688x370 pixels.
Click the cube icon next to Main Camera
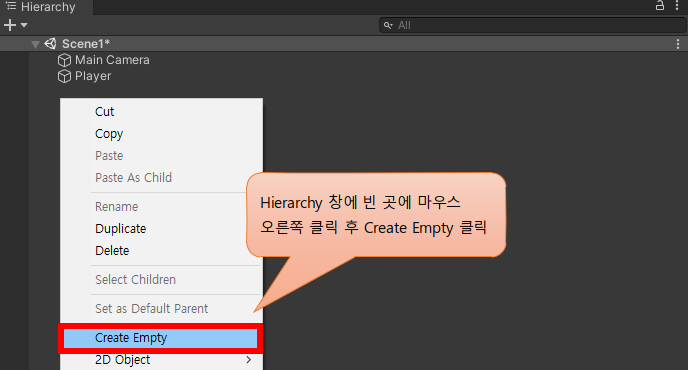tap(64, 60)
